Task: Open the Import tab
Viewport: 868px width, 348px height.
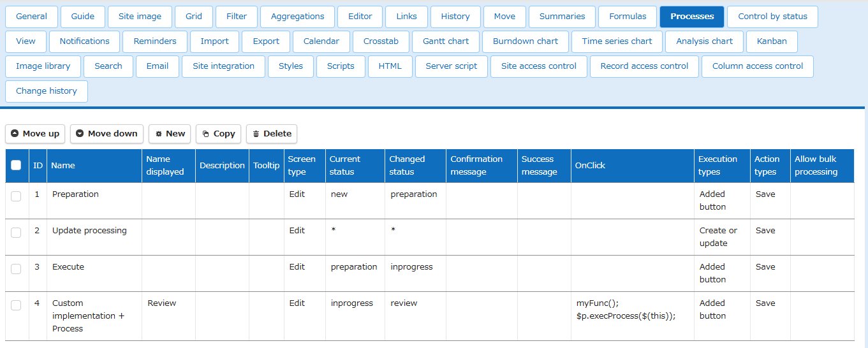Action: (214, 41)
